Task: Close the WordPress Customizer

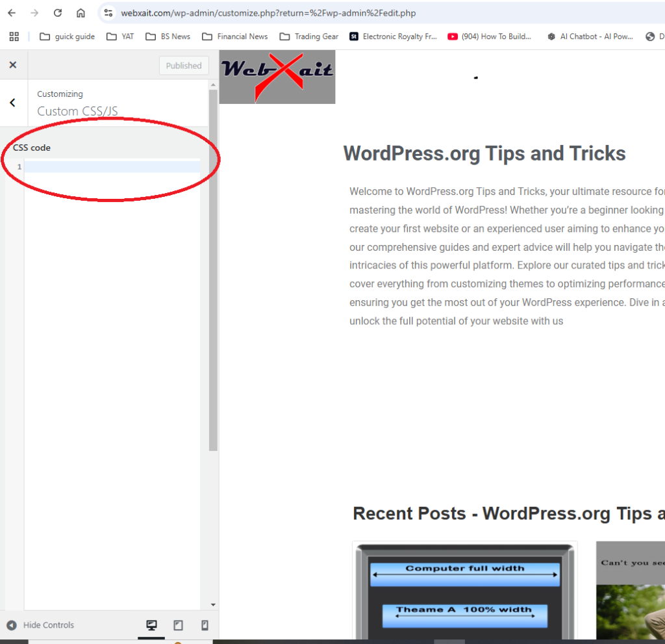Action: click(13, 65)
